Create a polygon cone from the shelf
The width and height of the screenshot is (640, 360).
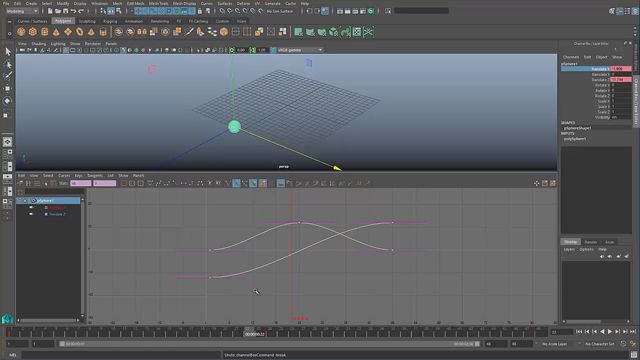(x=56, y=32)
